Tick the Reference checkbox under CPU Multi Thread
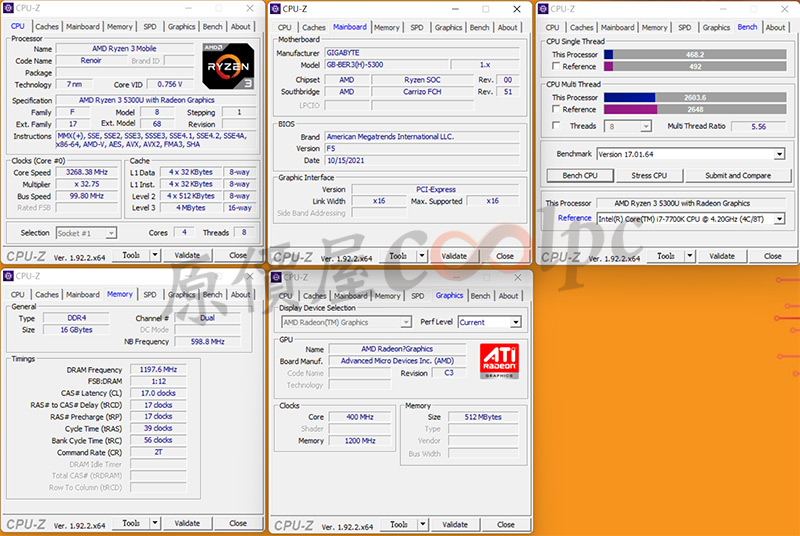Image resolution: width=800 pixels, height=536 pixels. 556,109
